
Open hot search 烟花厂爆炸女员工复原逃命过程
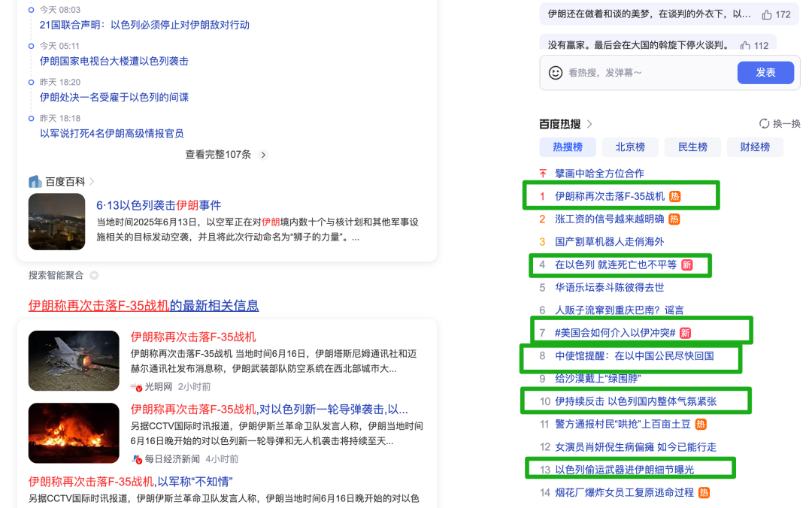[x=625, y=493]
